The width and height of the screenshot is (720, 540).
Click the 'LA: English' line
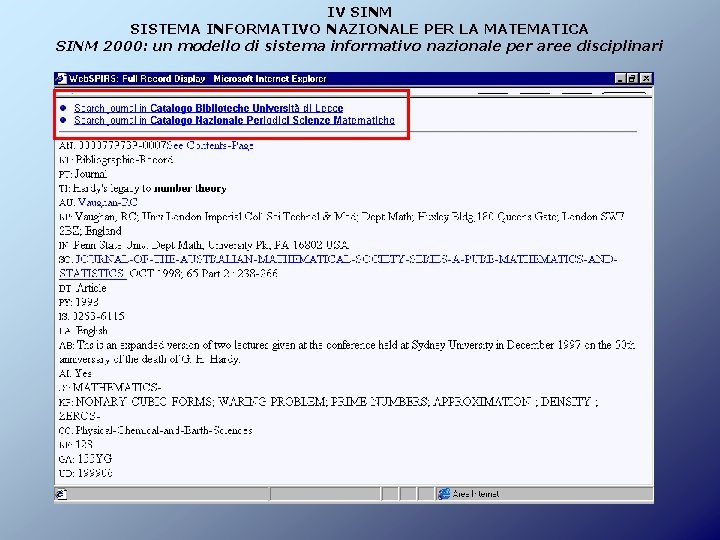coord(84,331)
